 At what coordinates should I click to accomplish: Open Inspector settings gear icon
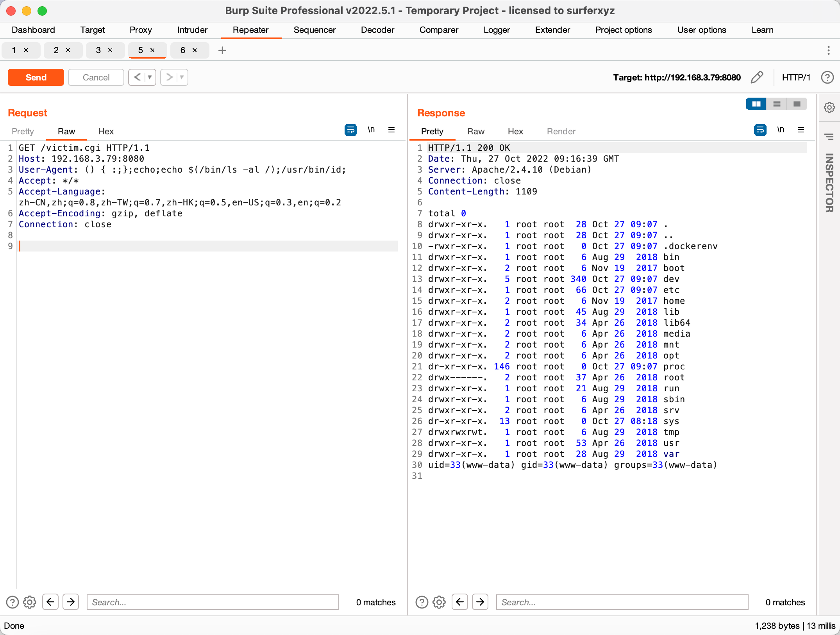coord(829,107)
